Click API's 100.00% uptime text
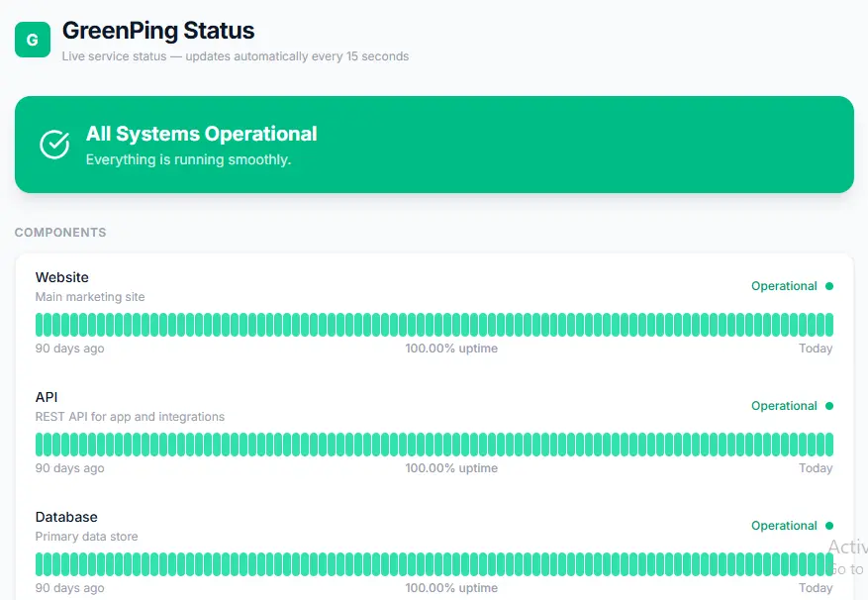This screenshot has width=868, height=600. tap(451, 468)
